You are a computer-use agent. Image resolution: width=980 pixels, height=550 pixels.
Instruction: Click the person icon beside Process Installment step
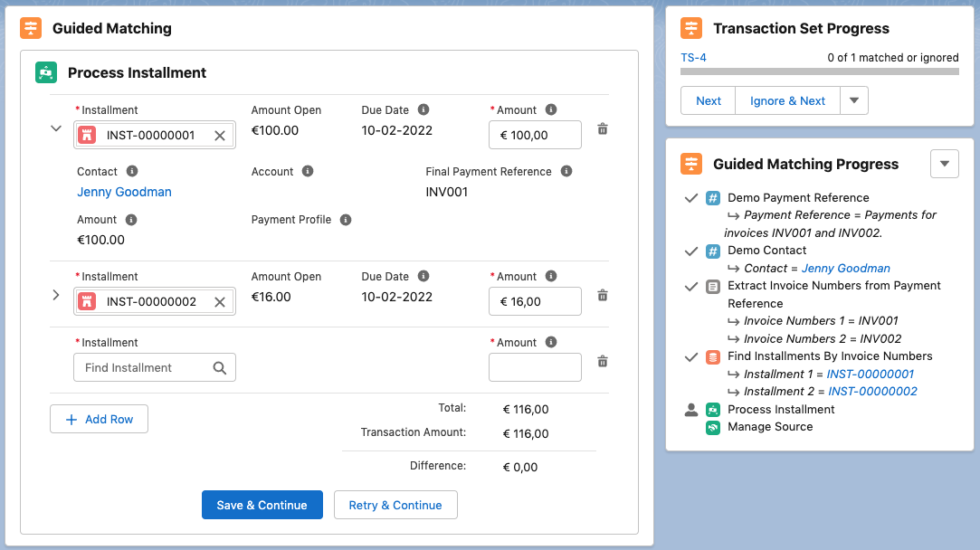[x=691, y=409]
